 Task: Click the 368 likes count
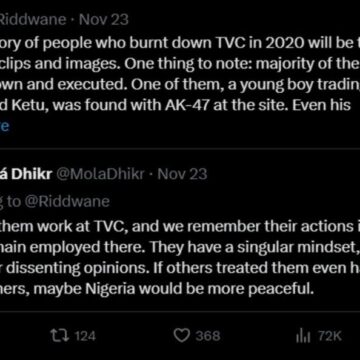(x=208, y=336)
